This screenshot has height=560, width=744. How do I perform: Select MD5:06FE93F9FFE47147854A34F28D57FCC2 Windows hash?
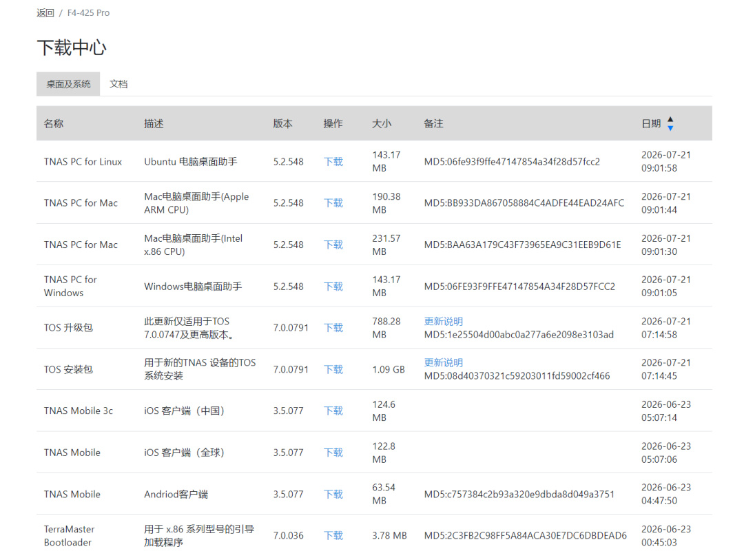click(519, 287)
